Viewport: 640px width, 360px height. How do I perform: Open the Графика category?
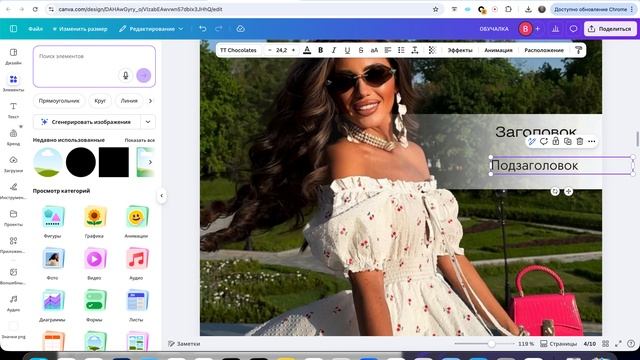point(94,221)
